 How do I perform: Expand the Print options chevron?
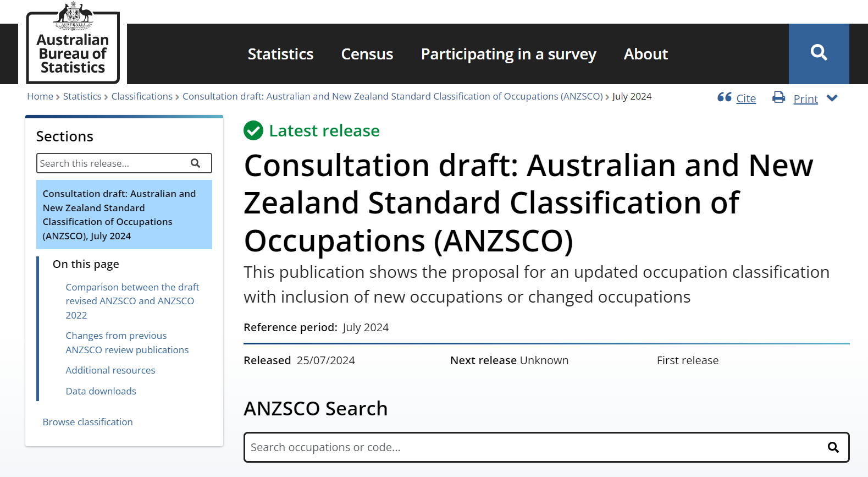[832, 98]
